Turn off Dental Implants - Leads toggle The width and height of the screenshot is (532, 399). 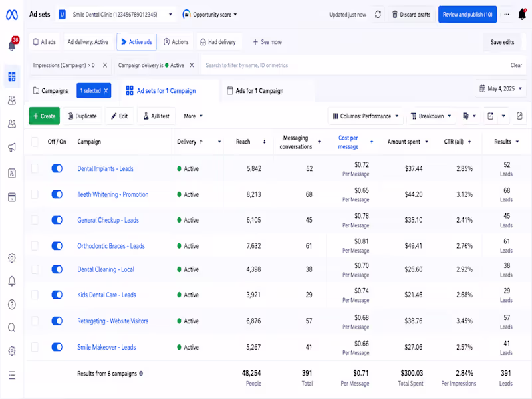pyautogui.click(x=57, y=168)
